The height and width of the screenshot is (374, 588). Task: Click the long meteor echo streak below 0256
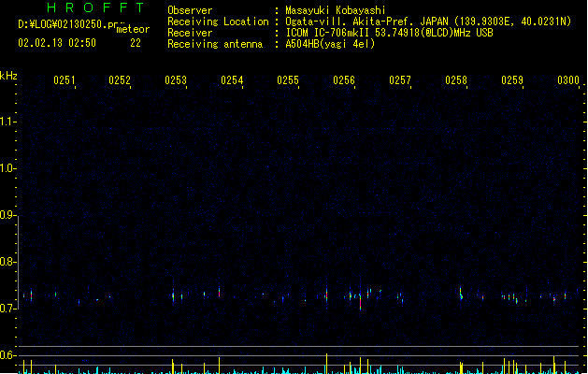[x=361, y=301]
